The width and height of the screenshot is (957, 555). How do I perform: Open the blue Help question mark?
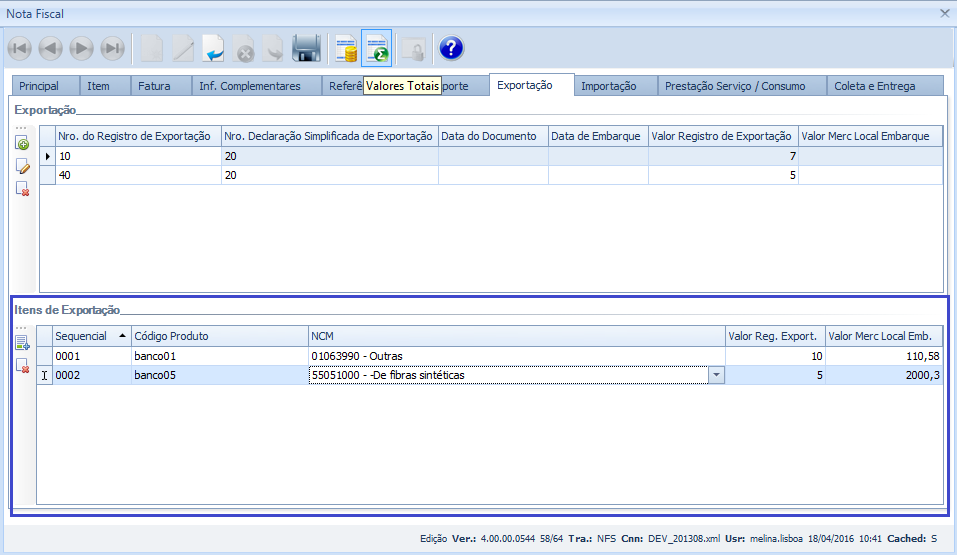(x=451, y=48)
